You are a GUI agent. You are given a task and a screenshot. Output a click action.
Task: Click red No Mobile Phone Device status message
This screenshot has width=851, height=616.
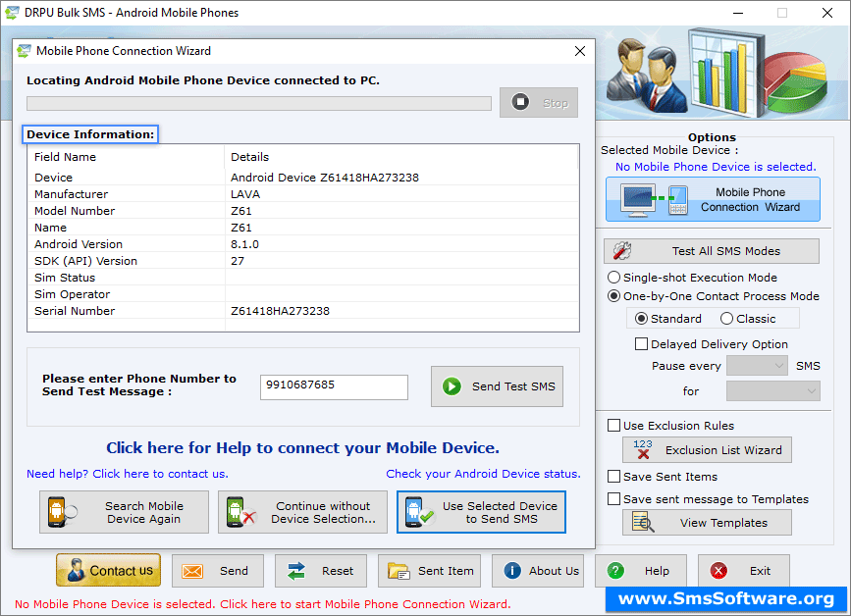click(x=263, y=604)
